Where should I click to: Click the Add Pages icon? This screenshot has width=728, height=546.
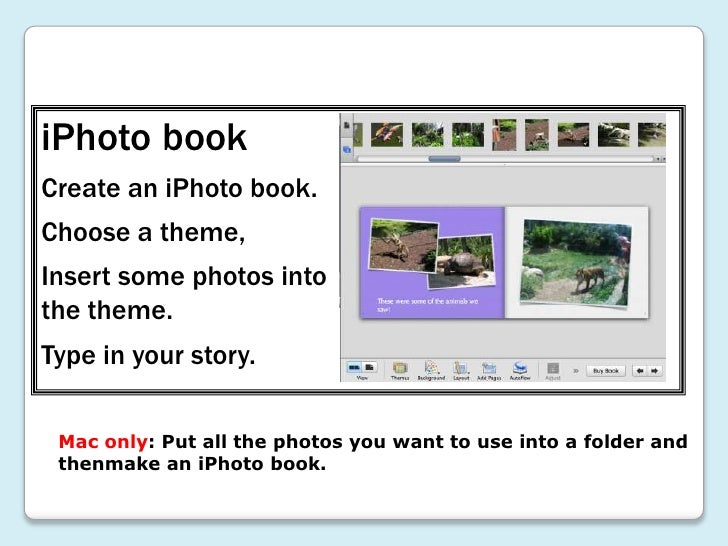(489, 370)
